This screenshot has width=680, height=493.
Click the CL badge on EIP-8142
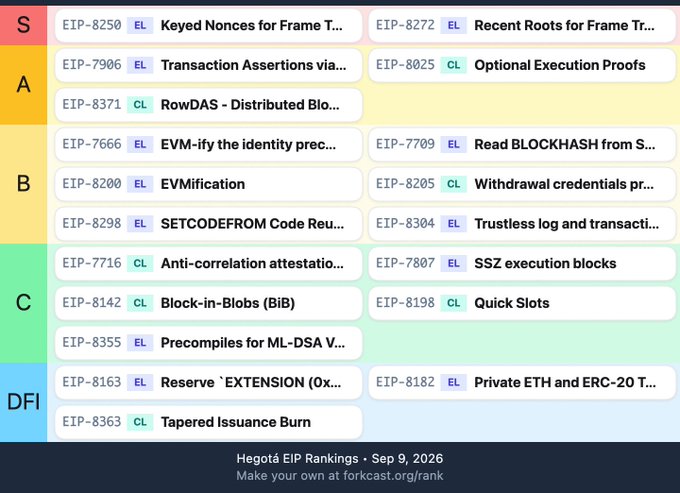tap(140, 303)
